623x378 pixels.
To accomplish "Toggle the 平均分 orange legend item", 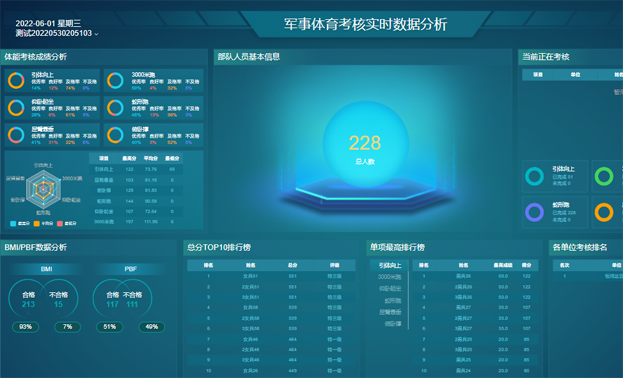I will pyautogui.click(x=43, y=223).
